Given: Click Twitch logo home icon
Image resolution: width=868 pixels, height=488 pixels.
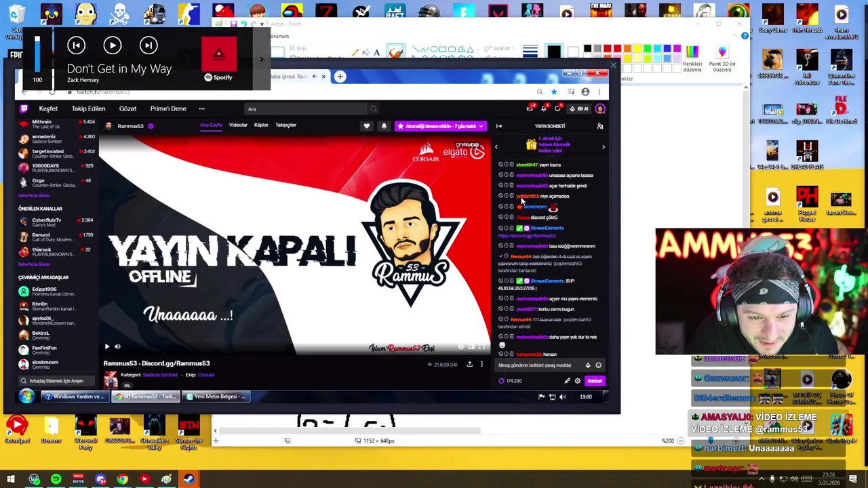Looking at the screenshot, I should point(24,108).
